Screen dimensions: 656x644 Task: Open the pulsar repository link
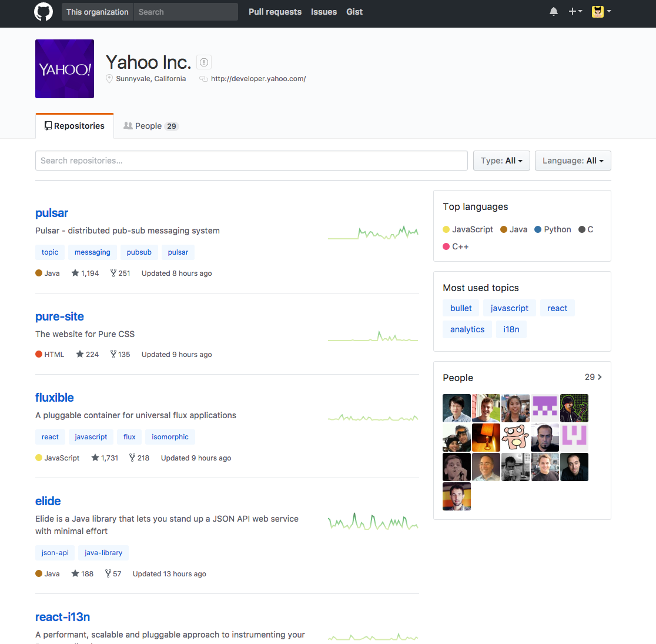[x=52, y=213]
